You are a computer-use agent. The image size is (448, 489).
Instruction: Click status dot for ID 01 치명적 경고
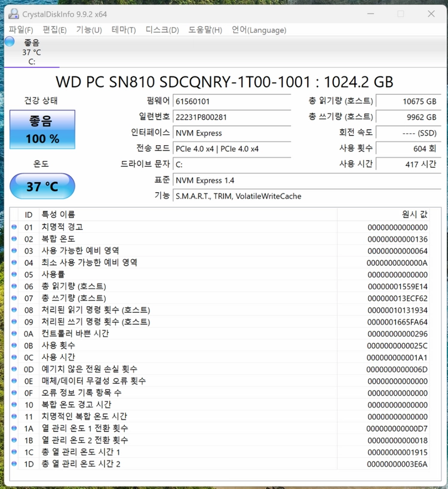point(14,227)
